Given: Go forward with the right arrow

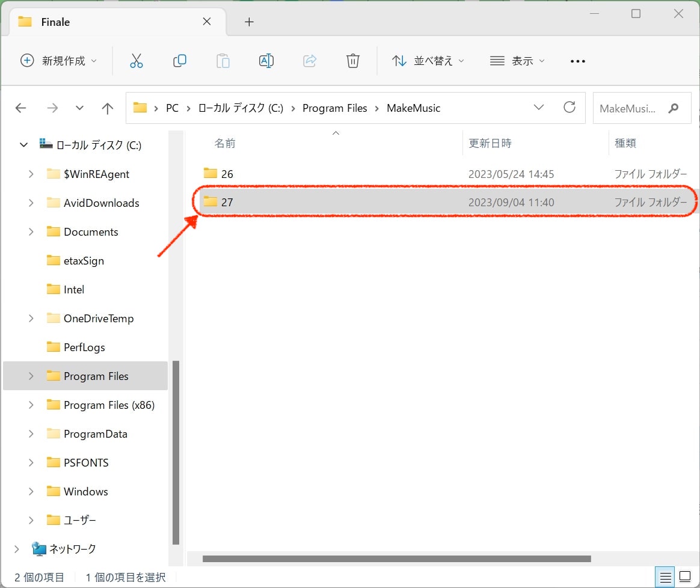Looking at the screenshot, I should 52,108.
